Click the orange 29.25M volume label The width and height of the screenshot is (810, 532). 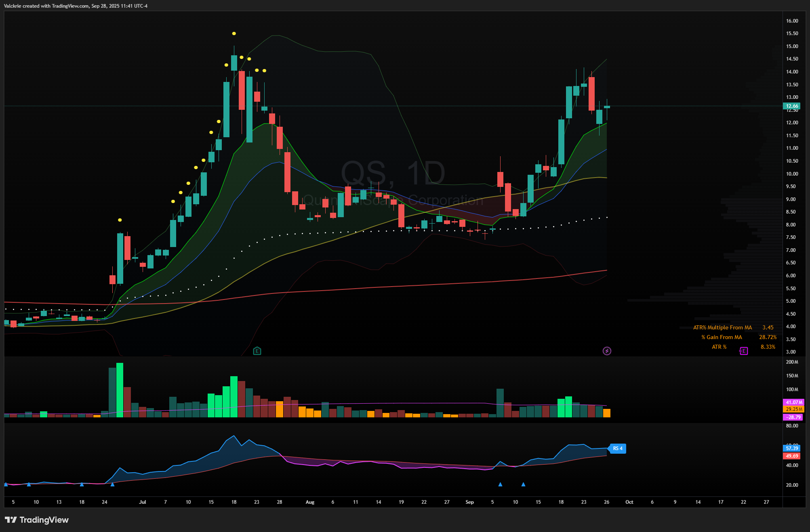794,409
